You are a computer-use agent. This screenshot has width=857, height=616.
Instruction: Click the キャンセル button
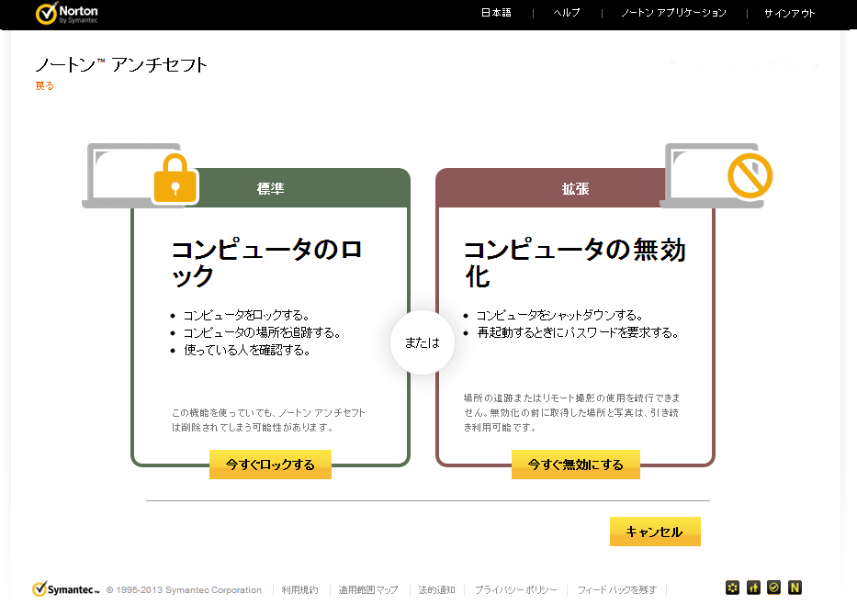point(655,532)
